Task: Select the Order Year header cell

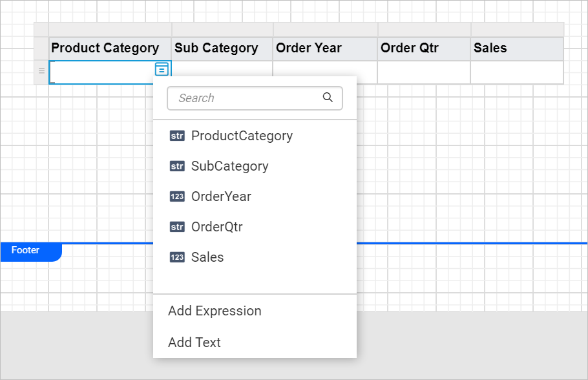Action: [325, 48]
